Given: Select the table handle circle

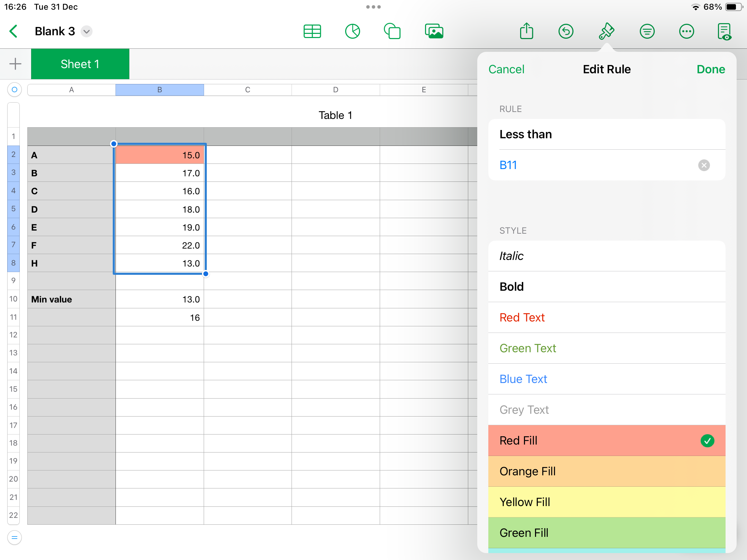Looking at the screenshot, I should pos(14,90).
